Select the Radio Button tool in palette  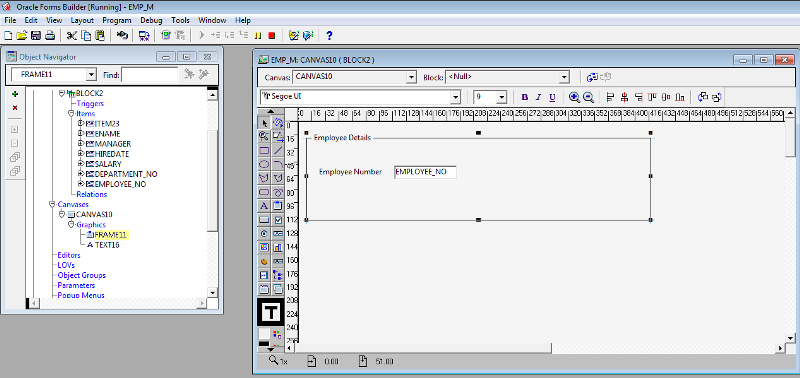point(264,234)
